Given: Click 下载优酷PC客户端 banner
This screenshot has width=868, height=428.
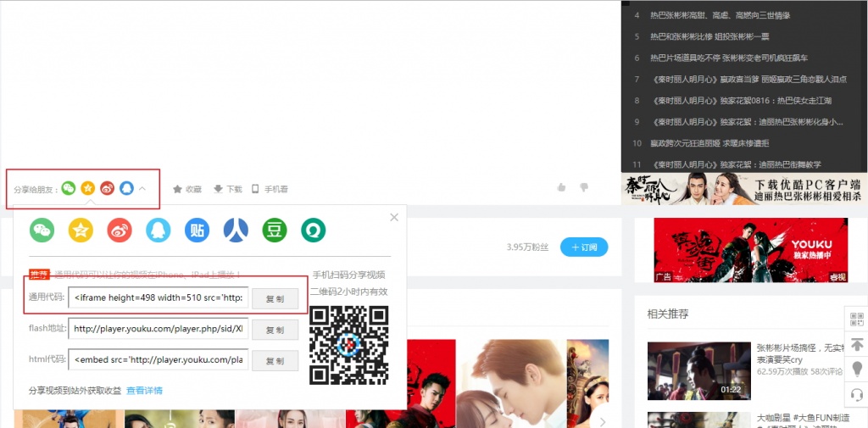Looking at the screenshot, I should pyautogui.click(x=744, y=189).
